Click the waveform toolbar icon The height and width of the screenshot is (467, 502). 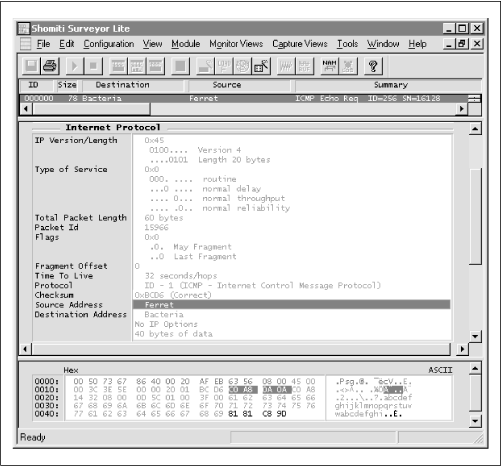pyautogui.click(x=286, y=66)
